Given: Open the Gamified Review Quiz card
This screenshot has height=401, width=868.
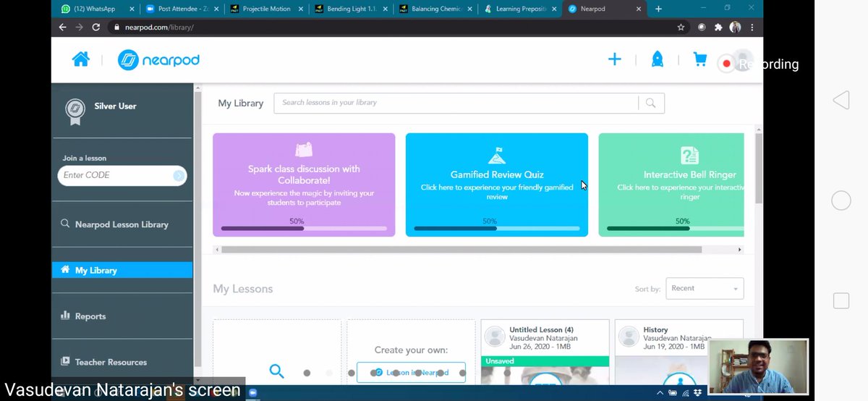Looking at the screenshot, I should point(497,185).
